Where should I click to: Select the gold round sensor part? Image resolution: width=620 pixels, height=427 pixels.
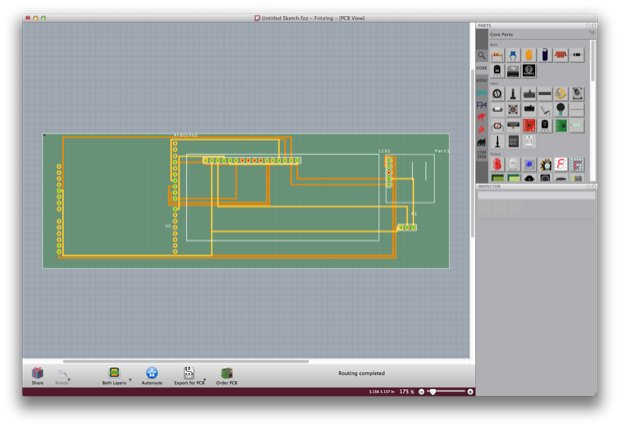coord(561,94)
